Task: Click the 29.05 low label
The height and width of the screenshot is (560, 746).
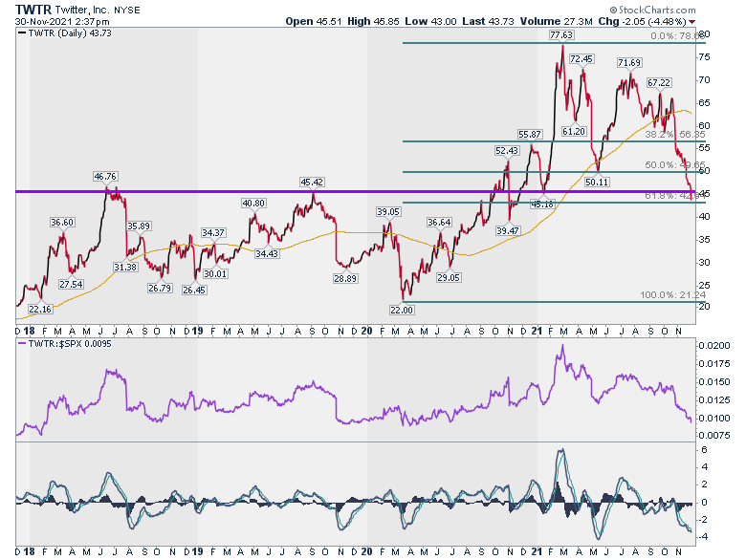Action: (x=449, y=278)
